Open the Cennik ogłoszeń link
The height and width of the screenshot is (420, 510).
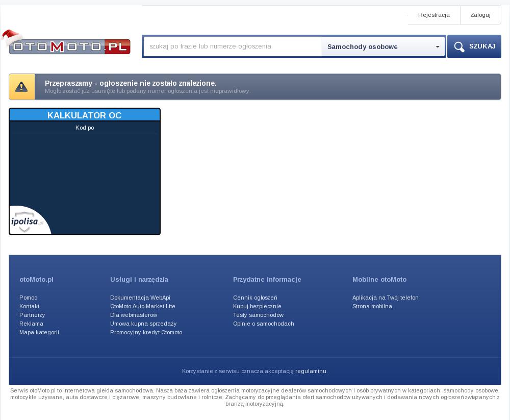(x=256, y=298)
